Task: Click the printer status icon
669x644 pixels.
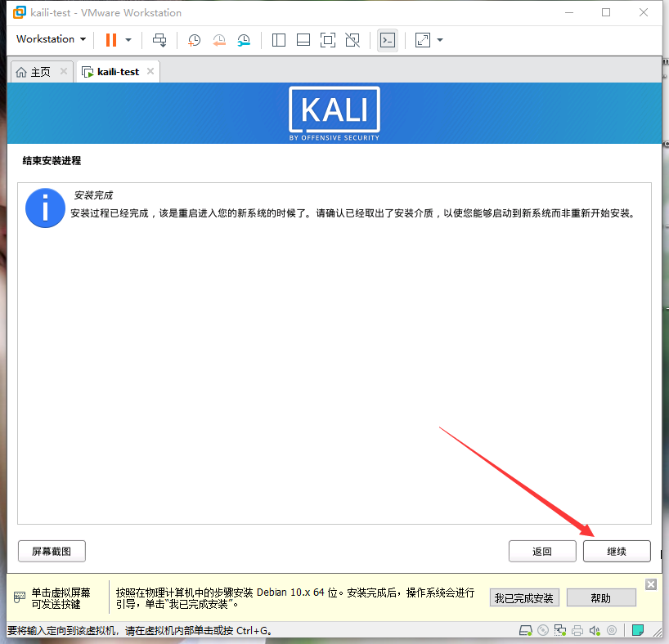Action: point(577,630)
